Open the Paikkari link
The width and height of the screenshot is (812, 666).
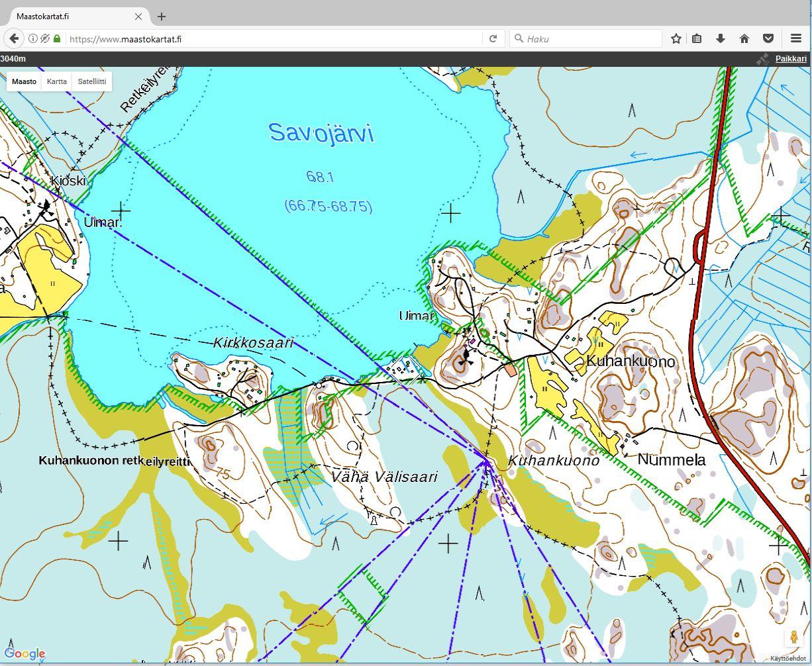pyautogui.click(x=791, y=59)
